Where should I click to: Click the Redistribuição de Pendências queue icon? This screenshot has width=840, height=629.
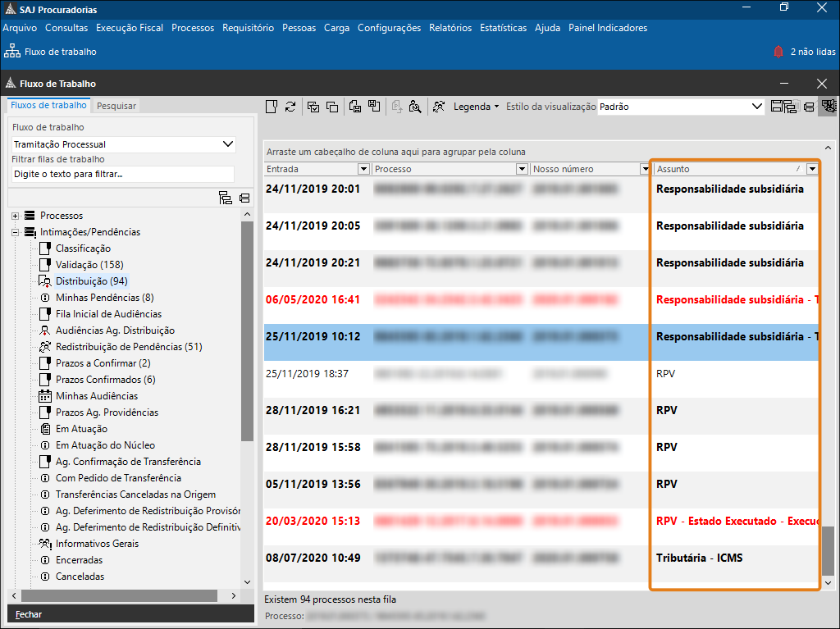46,347
